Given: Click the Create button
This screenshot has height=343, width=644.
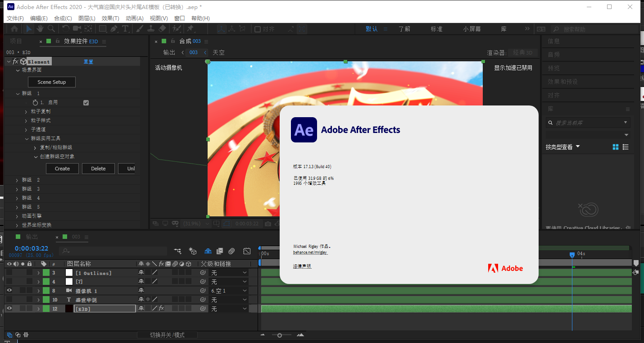Looking at the screenshot, I should click(62, 169).
